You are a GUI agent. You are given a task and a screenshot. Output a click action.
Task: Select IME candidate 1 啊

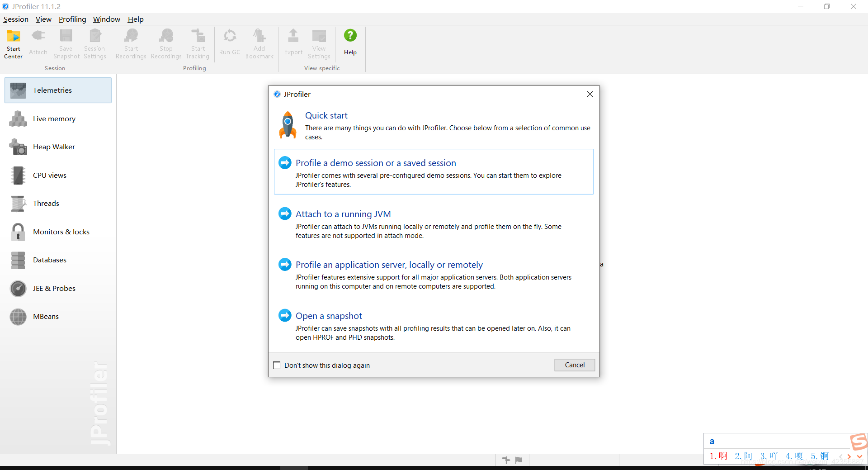718,456
